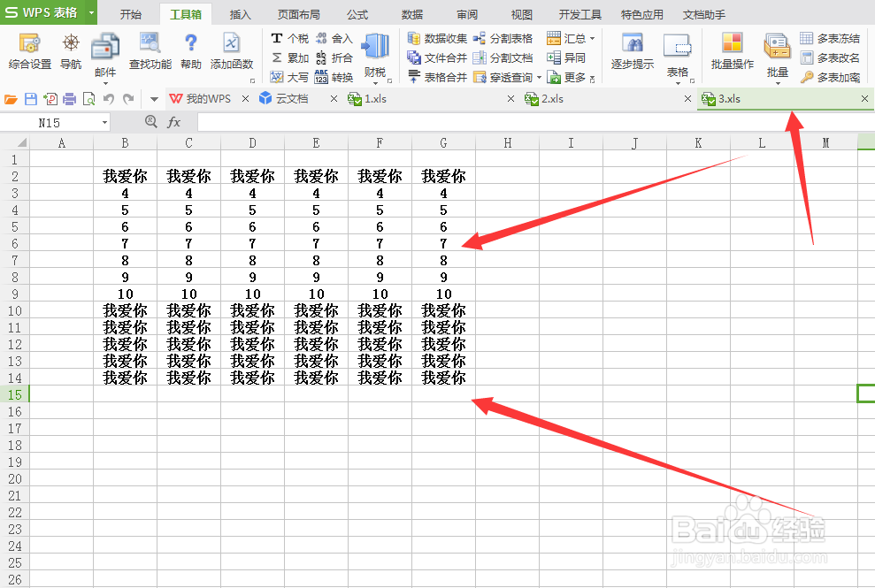Click the 异同 compare tool

coord(566,57)
